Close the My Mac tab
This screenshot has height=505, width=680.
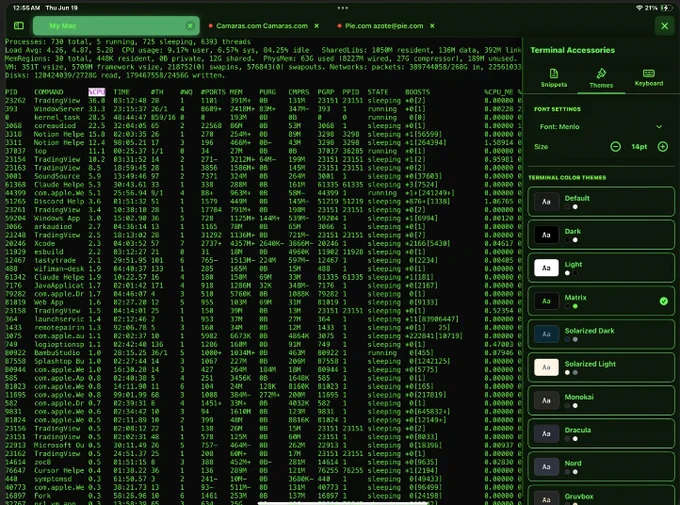190,26
